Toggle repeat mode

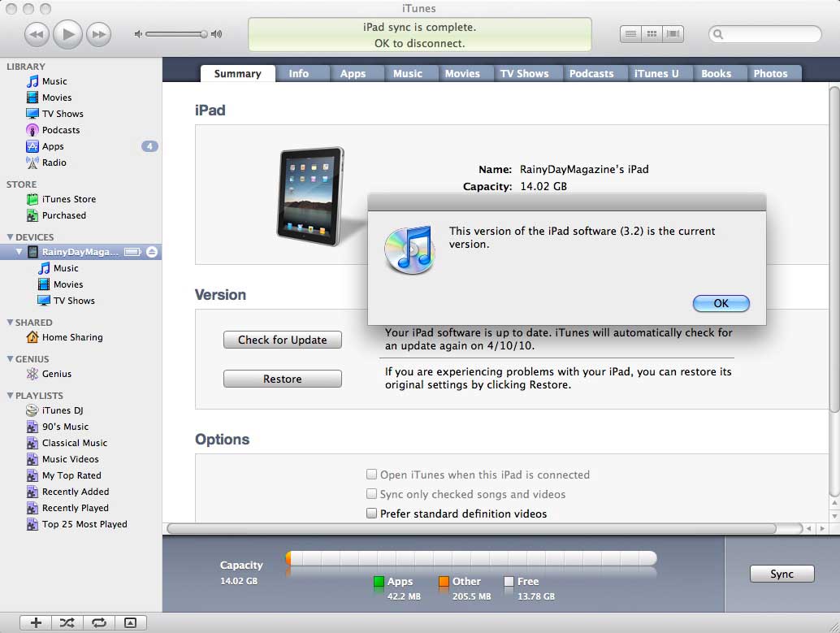(x=98, y=622)
